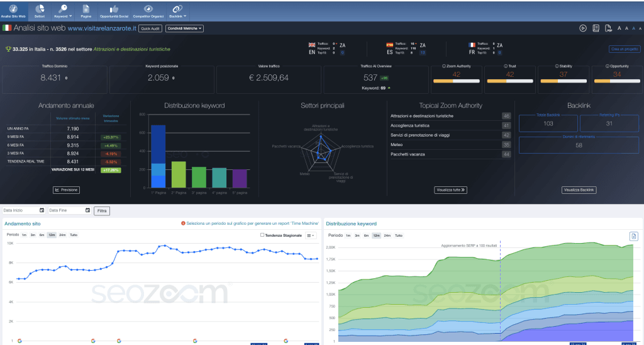
Task: Select the smallest font size A icon
Action: tap(640, 29)
